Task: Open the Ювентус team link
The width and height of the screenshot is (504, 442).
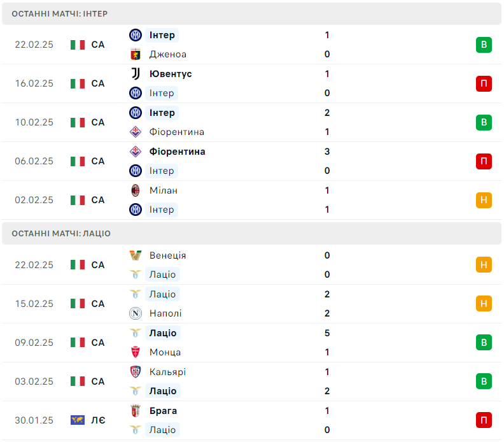Action: click(x=170, y=74)
